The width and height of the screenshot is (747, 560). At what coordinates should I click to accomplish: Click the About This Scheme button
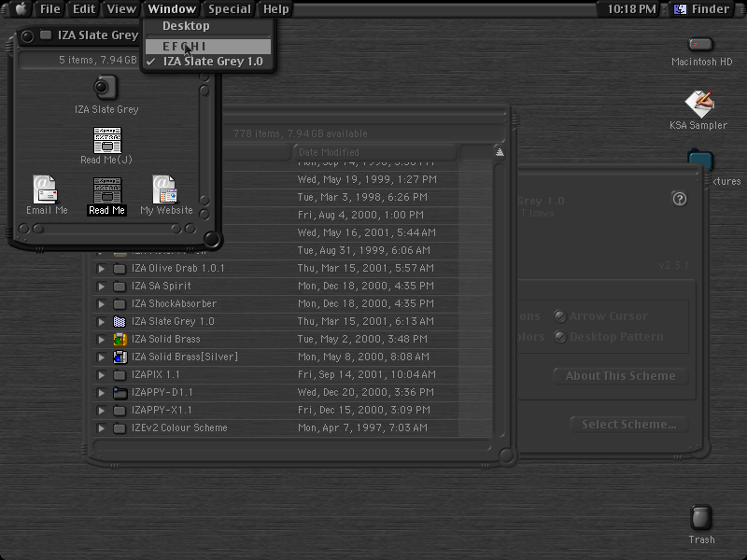[x=620, y=376]
